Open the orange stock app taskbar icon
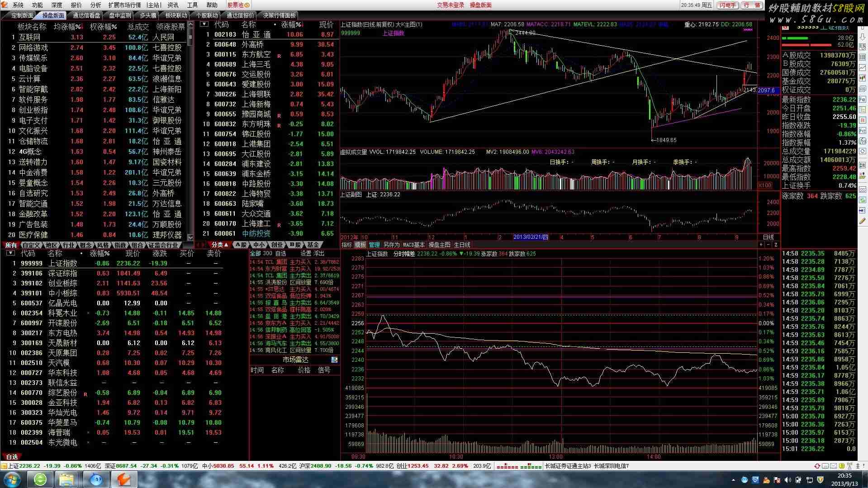Viewport: 868px width, 488px height. pyautogui.click(x=124, y=479)
